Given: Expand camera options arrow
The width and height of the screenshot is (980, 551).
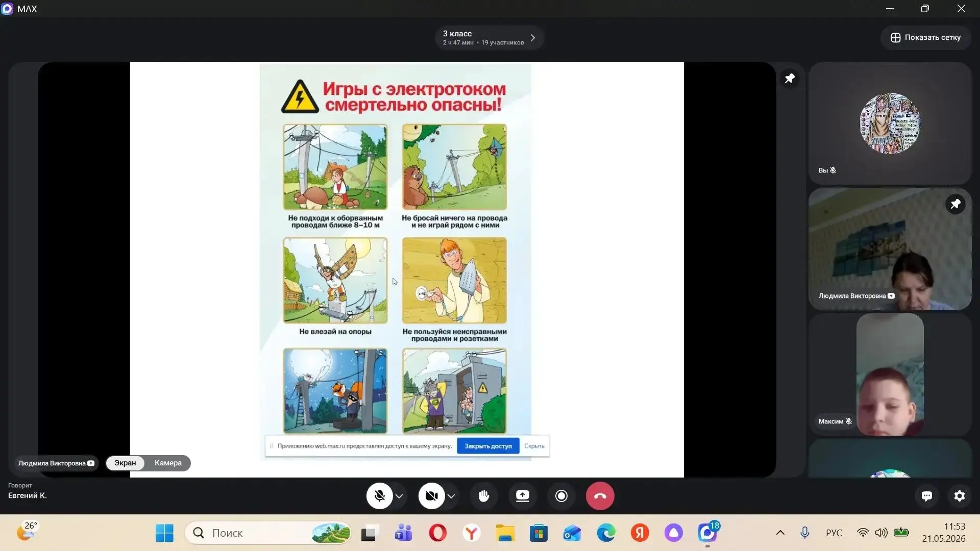Looking at the screenshot, I should coord(452,496).
